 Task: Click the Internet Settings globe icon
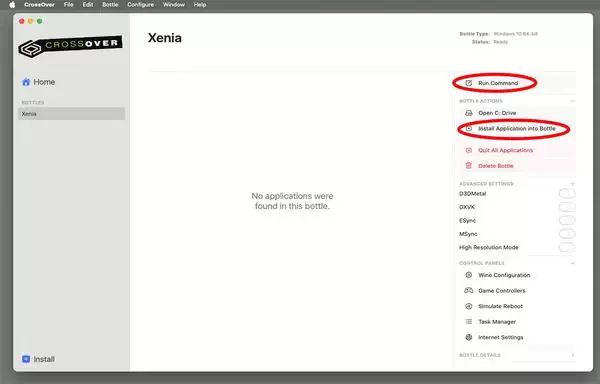468,337
